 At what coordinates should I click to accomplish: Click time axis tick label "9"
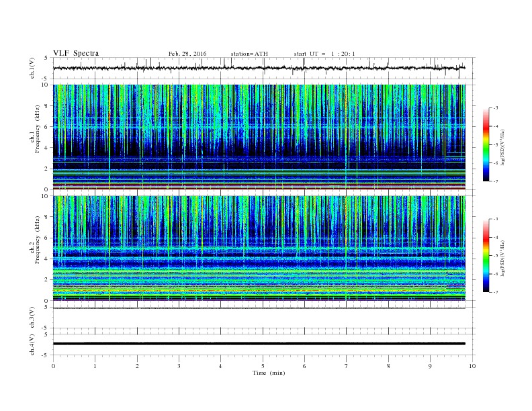430,366
